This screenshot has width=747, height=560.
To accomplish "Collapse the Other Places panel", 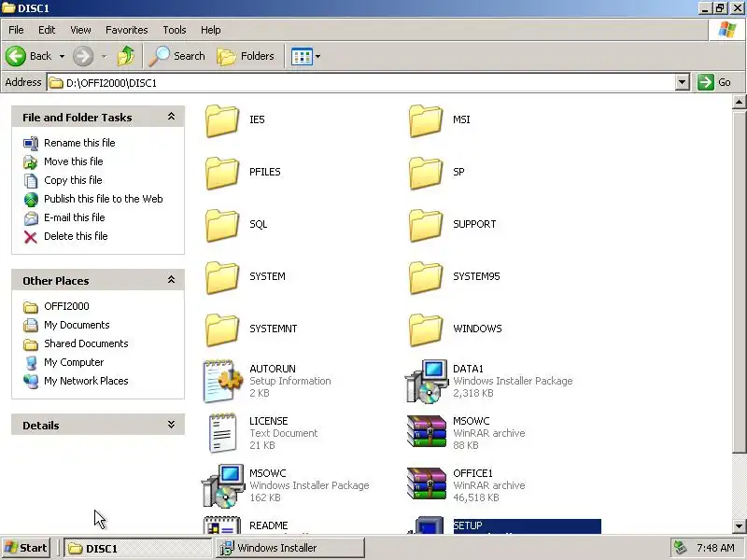I will point(171,280).
